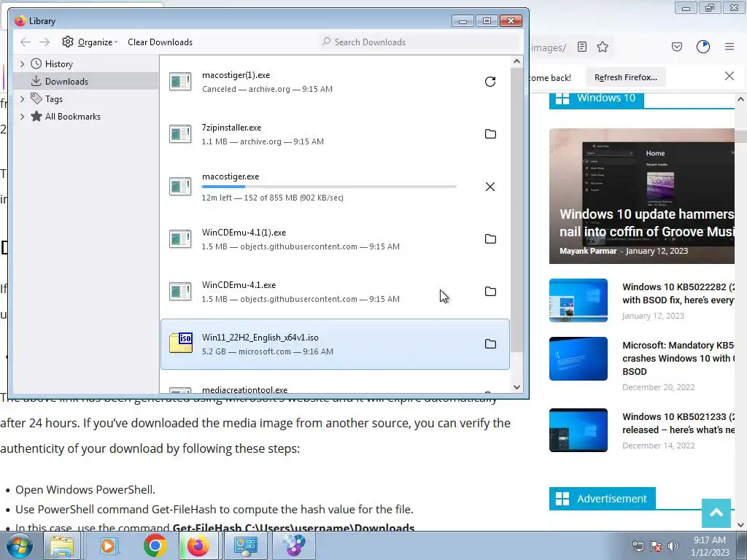The height and width of the screenshot is (560, 747).
Task: Select All Bookmarks in the sidebar
Action: click(86, 117)
